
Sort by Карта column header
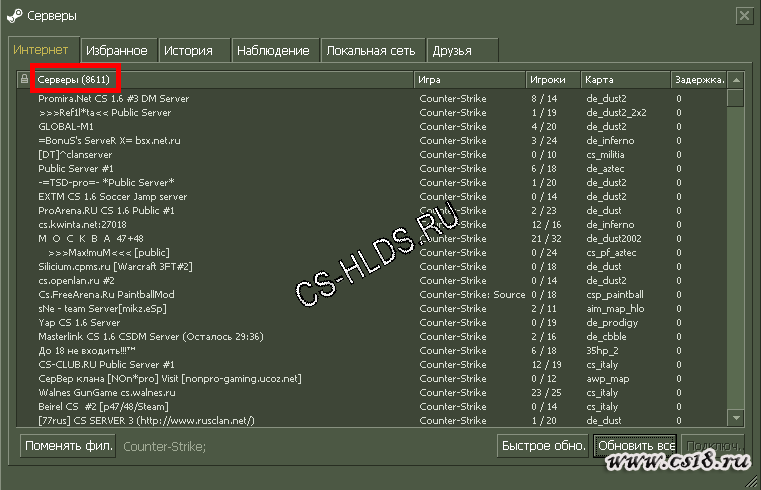coord(626,80)
